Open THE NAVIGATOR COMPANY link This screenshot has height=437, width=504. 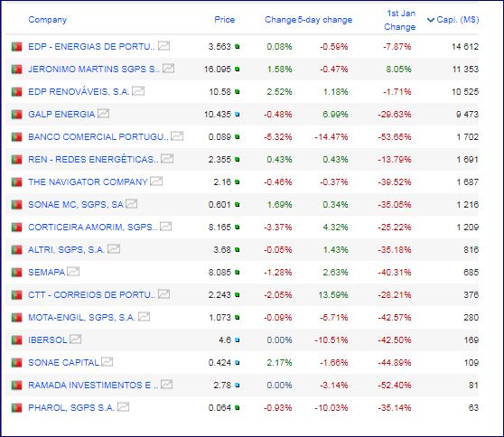(x=88, y=181)
